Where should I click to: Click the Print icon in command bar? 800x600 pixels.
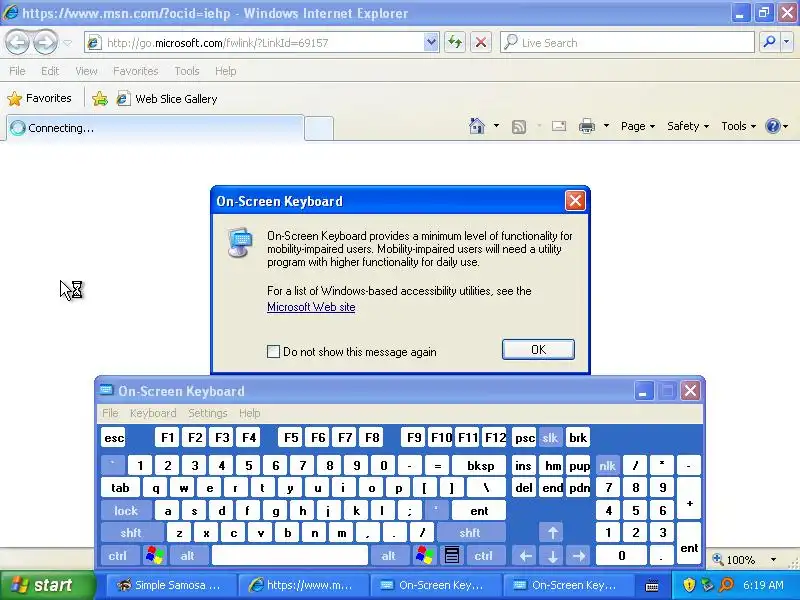[x=587, y=126]
